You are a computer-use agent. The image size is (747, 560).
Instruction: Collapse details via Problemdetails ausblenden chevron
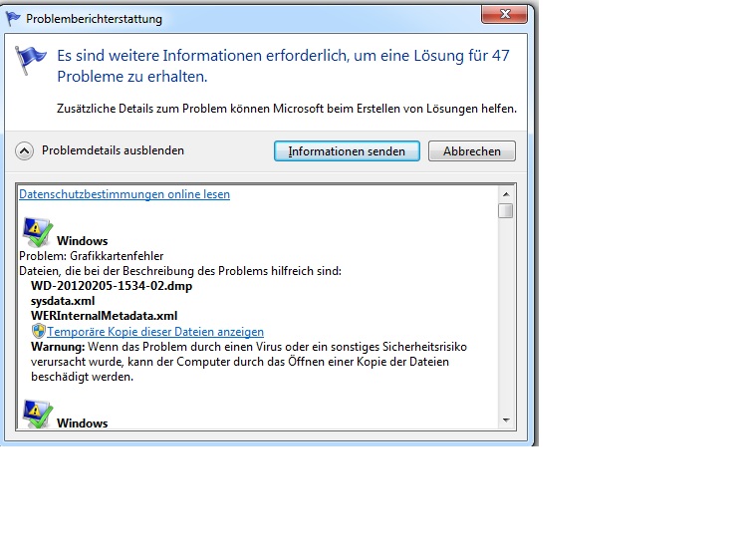click(24, 151)
